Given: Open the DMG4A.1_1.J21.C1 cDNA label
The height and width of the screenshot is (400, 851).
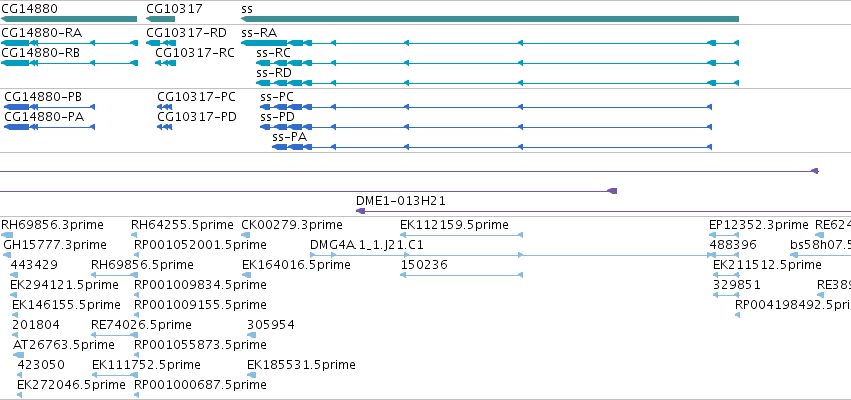Looking at the screenshot, I should click(x=367, y=245).
